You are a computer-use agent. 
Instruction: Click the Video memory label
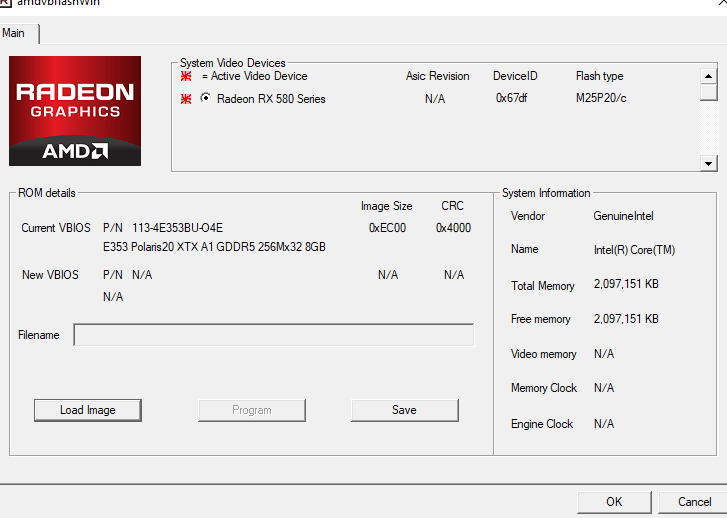(x=543, y=354)
